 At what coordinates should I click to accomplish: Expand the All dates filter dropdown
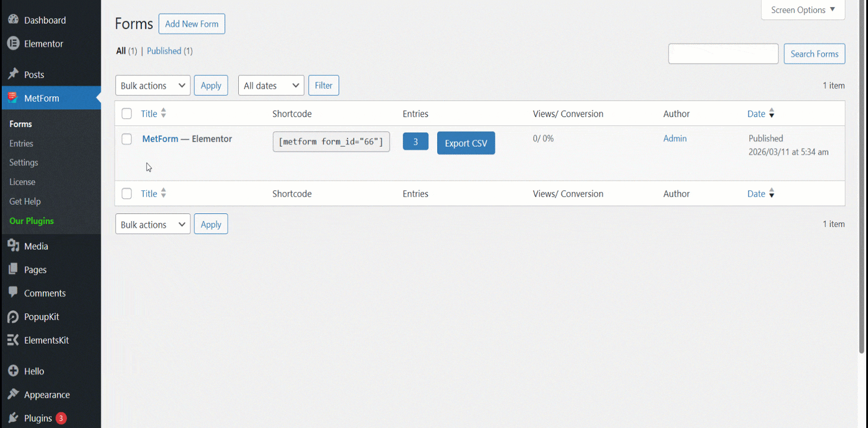(x=270, y=85)
